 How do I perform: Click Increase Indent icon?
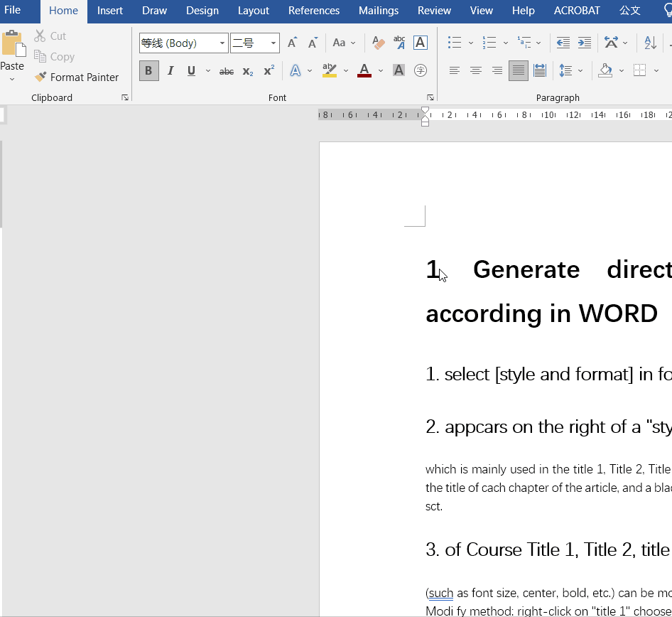coord(585,43)
